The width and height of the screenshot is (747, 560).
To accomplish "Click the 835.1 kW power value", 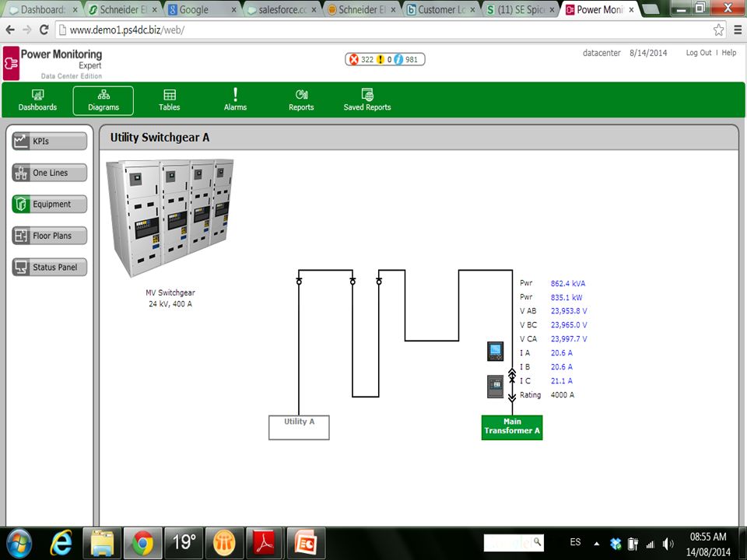I will pos(566,297).
